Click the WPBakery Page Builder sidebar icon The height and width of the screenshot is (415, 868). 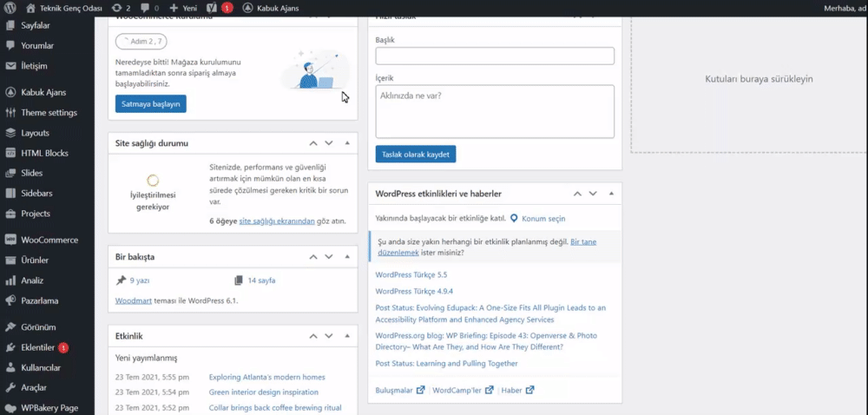pos(10,408)
